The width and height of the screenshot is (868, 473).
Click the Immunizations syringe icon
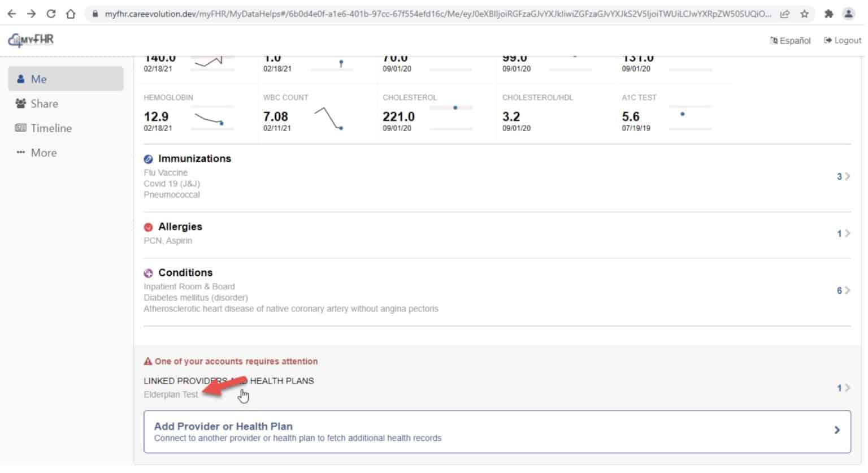[x=149, y=160]
